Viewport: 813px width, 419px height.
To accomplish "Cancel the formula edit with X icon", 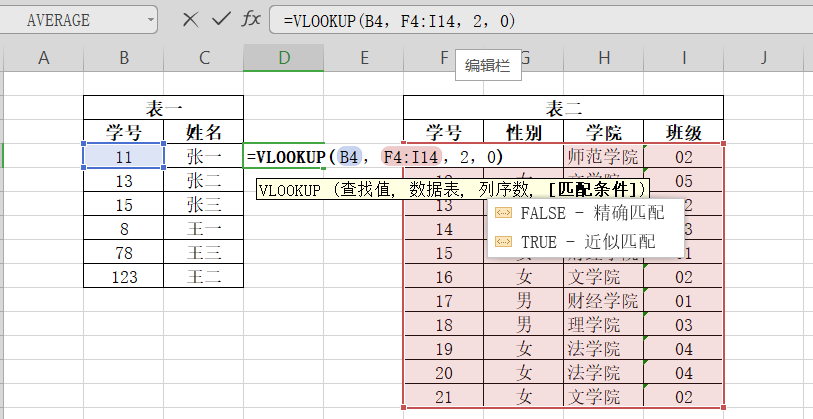I will coord(190,20).
